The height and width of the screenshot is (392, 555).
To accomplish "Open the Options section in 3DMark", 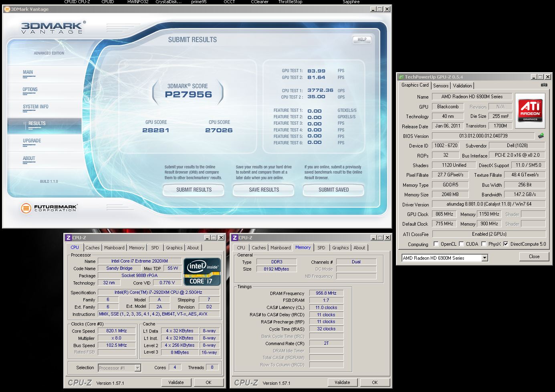I will (30, 90).
